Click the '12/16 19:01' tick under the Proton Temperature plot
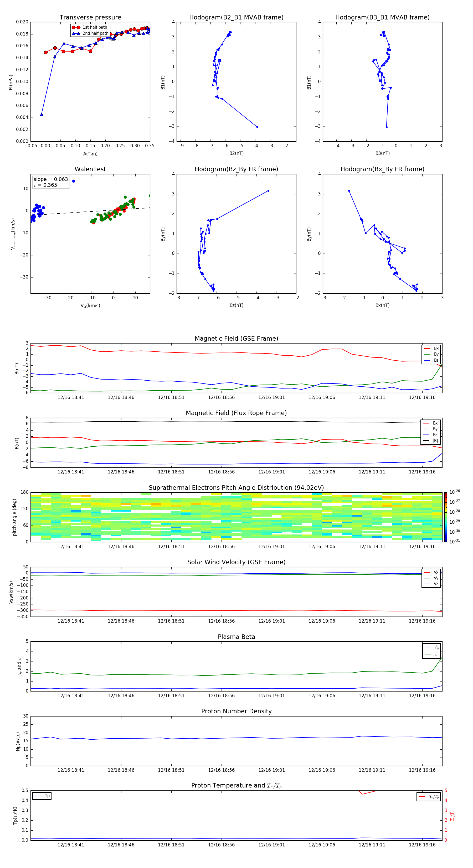The height and width of the screenshot is (868, 473). tap(271, 845)
